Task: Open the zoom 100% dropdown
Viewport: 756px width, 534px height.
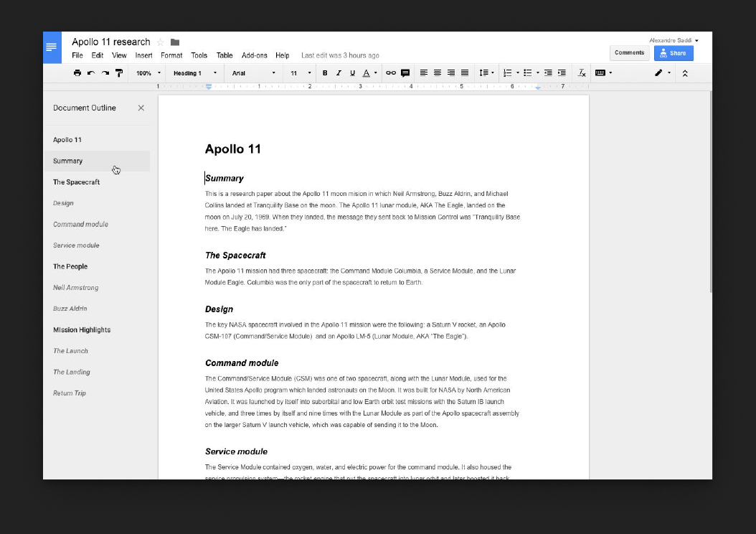Action: coord(148,73)
